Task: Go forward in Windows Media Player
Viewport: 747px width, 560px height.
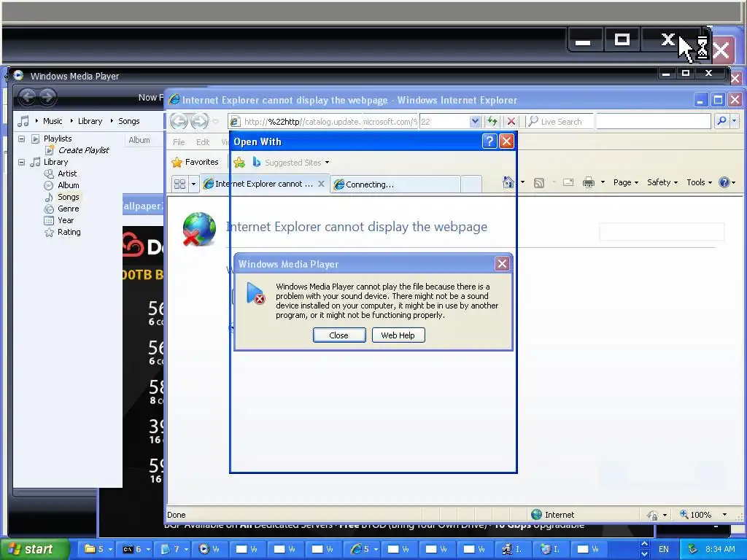Action: (47, 97)
